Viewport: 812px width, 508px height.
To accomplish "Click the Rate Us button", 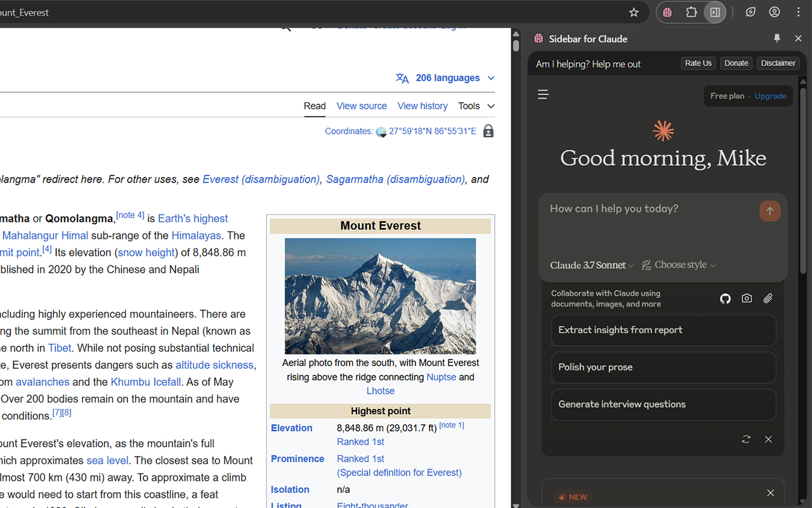I will pos(698,63).
